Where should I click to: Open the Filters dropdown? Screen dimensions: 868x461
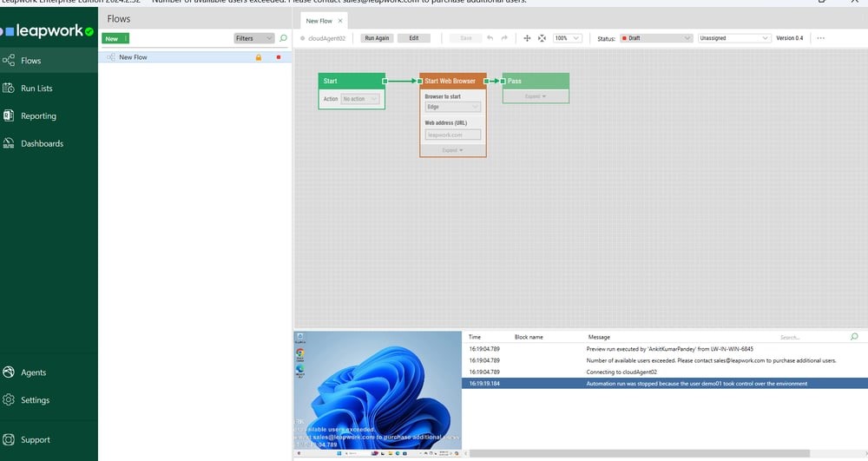[x=253, y=38]
